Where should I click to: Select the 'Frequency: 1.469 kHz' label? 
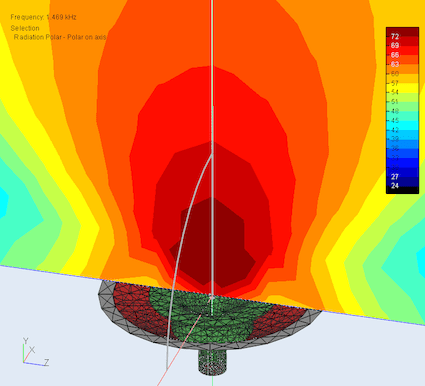43,17
